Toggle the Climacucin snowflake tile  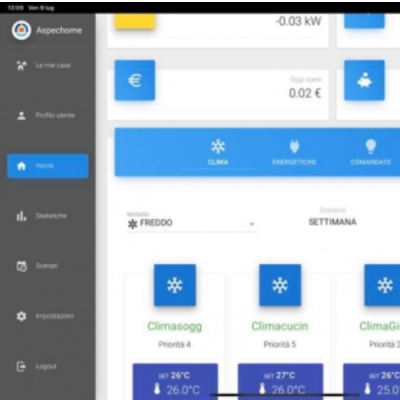[280, 285]
